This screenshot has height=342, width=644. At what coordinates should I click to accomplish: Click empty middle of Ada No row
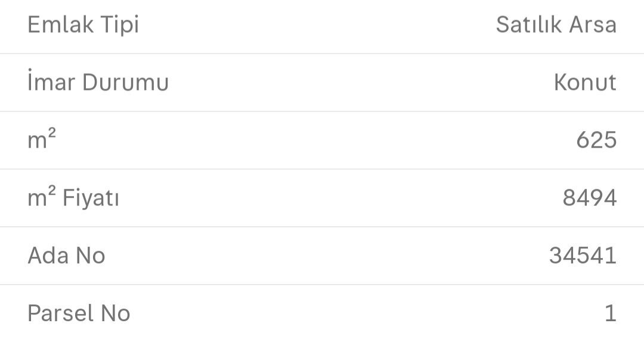[322, 256]
